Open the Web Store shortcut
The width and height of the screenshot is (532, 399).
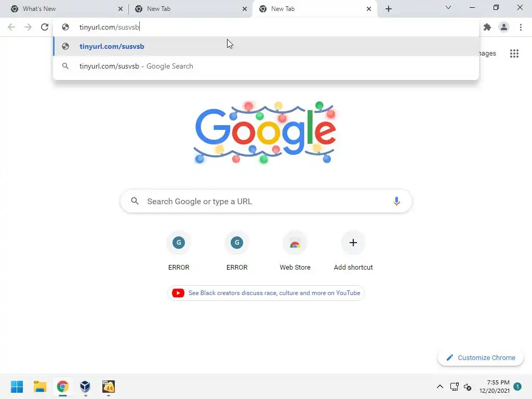tap(295, 251)
